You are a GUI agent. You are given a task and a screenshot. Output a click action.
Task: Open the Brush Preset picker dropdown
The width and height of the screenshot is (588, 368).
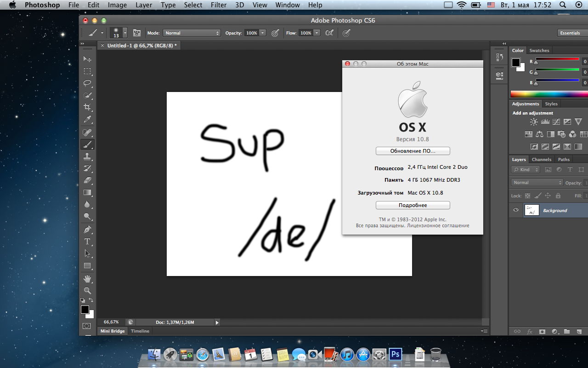coord(125,33)
